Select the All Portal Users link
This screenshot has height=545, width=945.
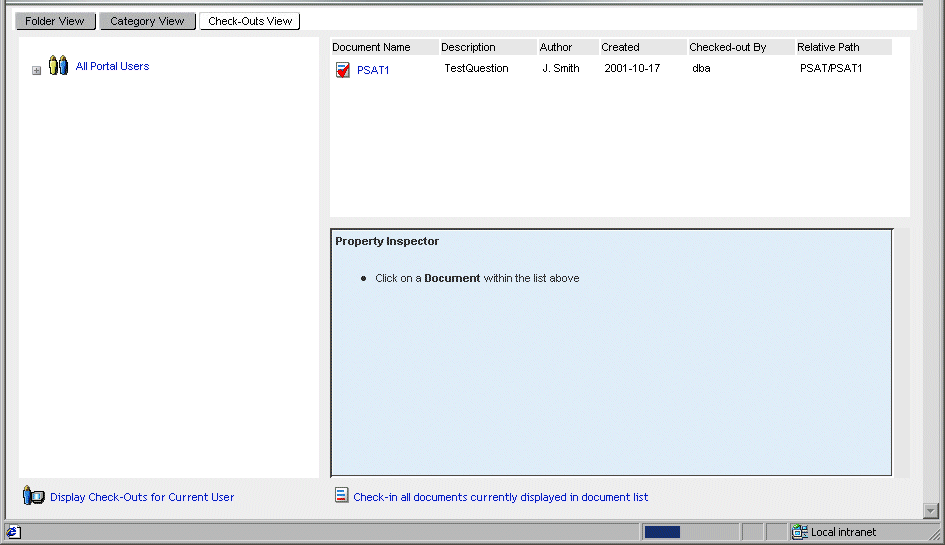pos(112,67)
